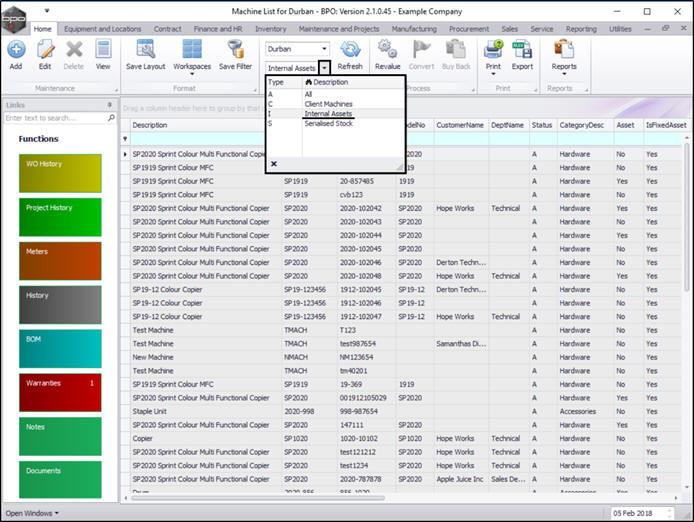
Task: Open the Inventory tab
Action: [x=270, y=29]
